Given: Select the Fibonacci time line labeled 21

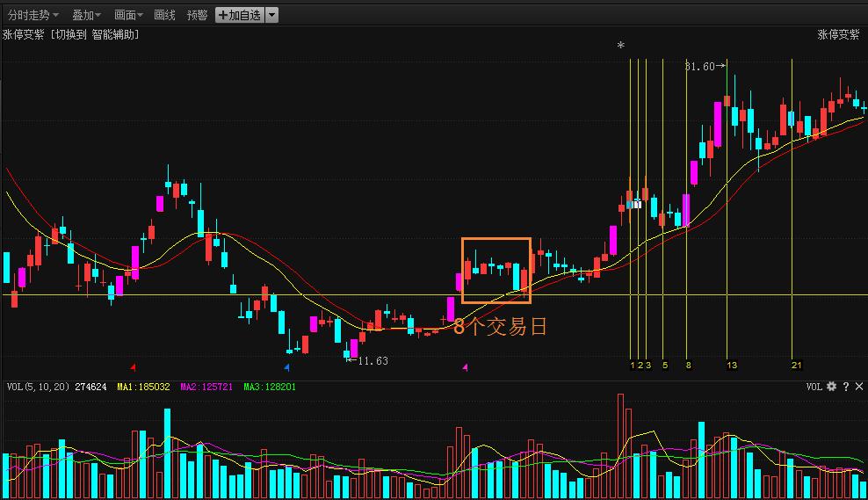Looking at the screenshot, I should coord(792,220).
